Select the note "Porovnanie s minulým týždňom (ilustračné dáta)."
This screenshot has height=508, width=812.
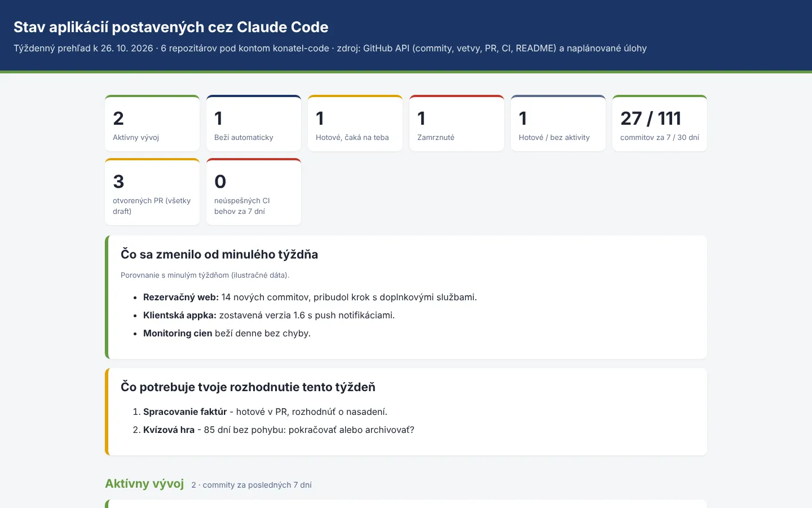tap(205, 275)
